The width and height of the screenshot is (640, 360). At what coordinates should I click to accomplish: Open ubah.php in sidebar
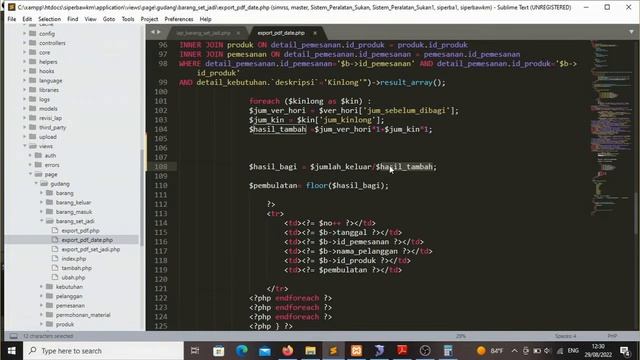(x=73, y=278)
